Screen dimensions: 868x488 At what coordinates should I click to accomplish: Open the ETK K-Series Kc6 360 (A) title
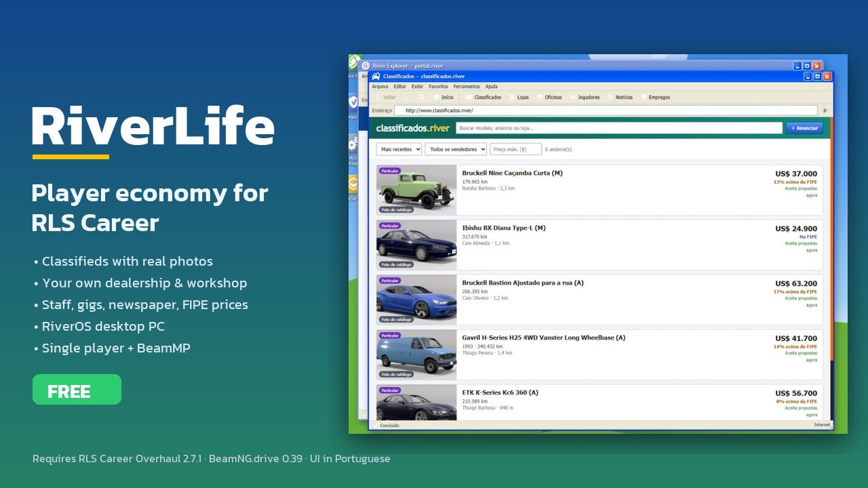tap(500, 393)
